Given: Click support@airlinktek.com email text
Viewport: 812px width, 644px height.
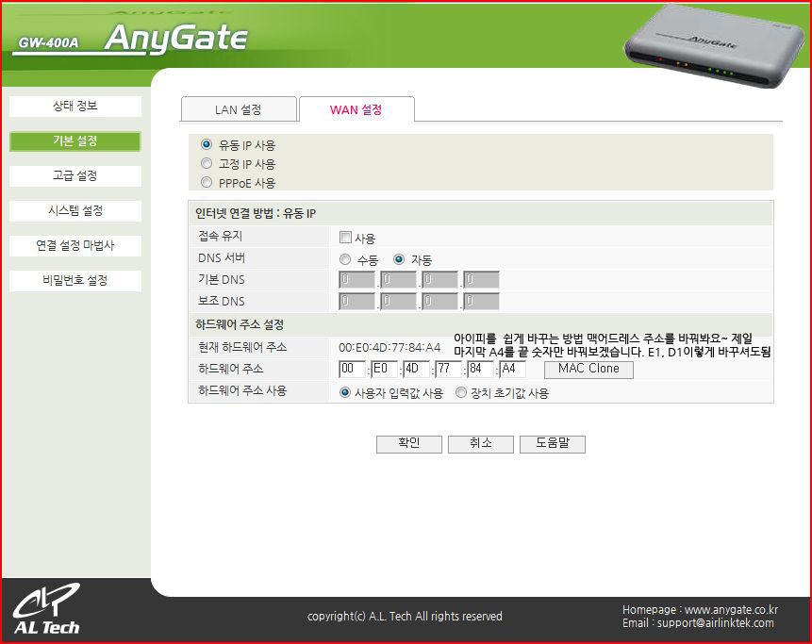Looking at the screenshot, I should [x=716, y=622].
